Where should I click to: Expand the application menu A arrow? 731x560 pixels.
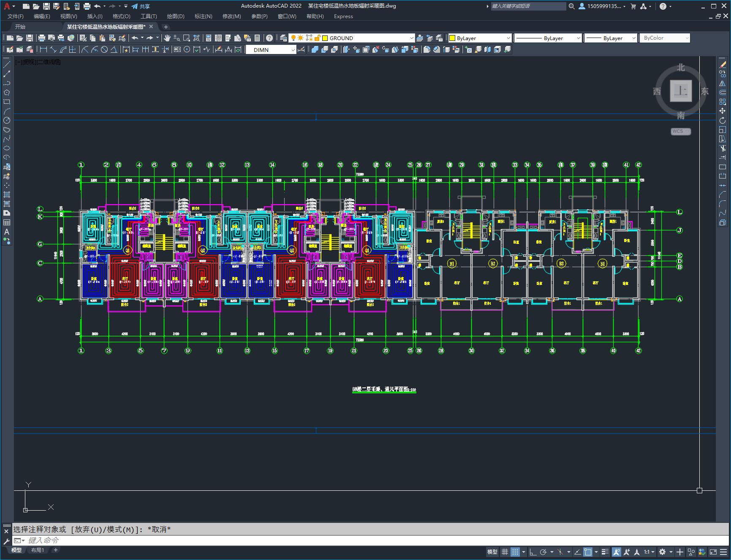pos(14,6)
